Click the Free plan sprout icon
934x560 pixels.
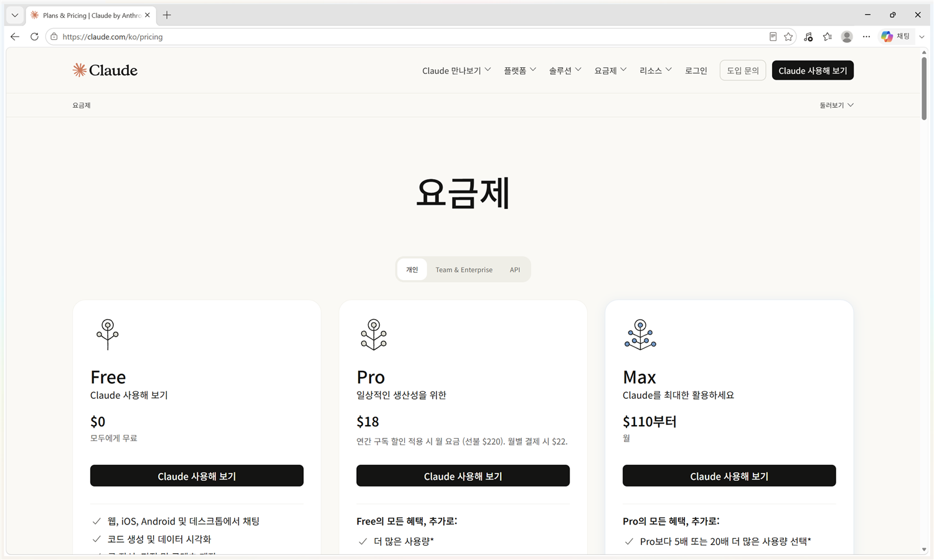108,334
